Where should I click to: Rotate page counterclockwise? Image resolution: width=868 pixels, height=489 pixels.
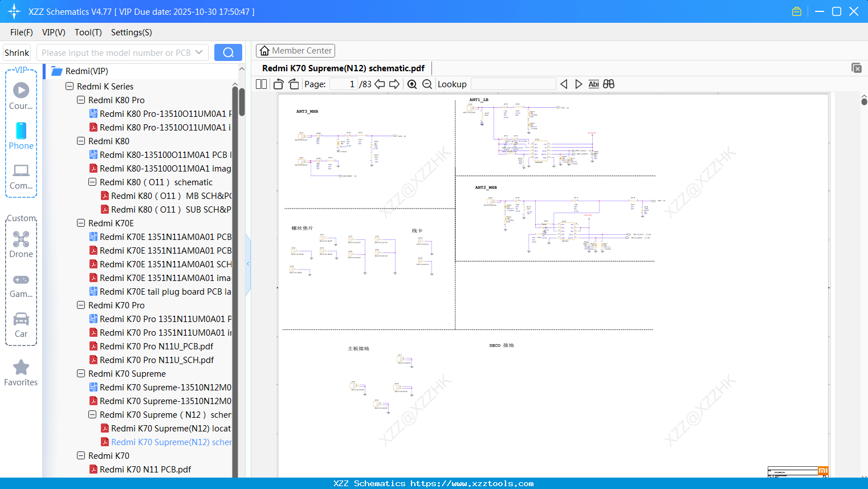coord(279,84)
